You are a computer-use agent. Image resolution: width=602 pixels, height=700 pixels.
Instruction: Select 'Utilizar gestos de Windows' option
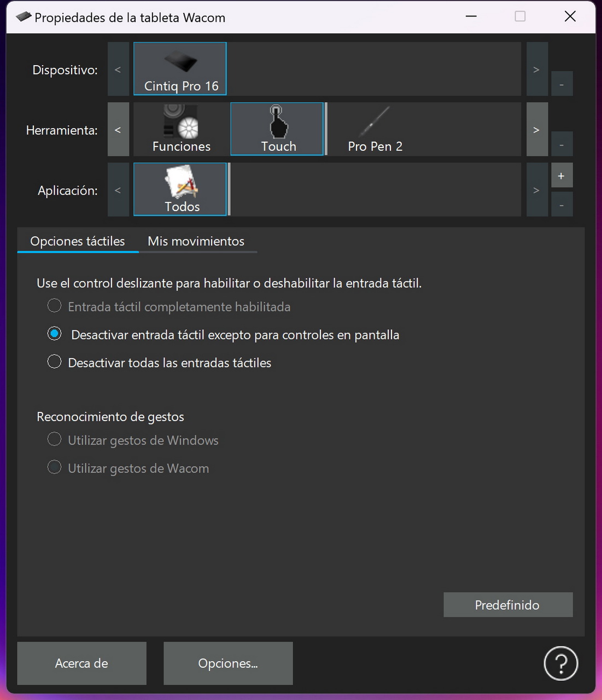(55, 440)
